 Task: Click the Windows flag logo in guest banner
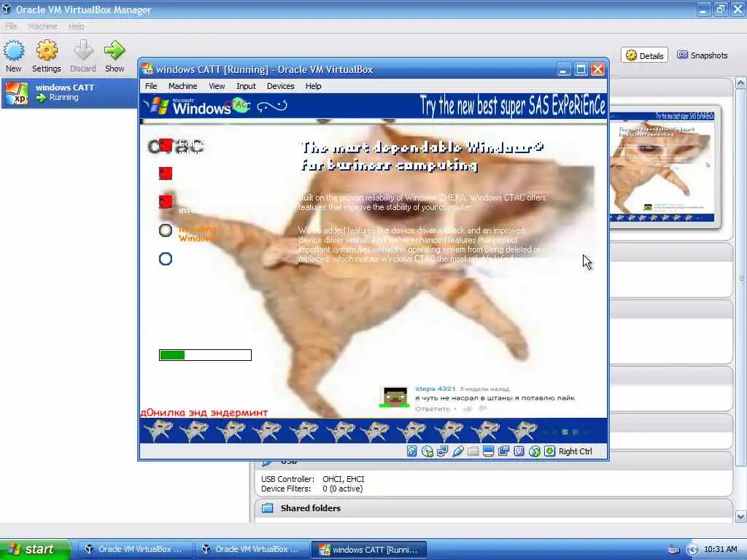(x=159, y=106)
